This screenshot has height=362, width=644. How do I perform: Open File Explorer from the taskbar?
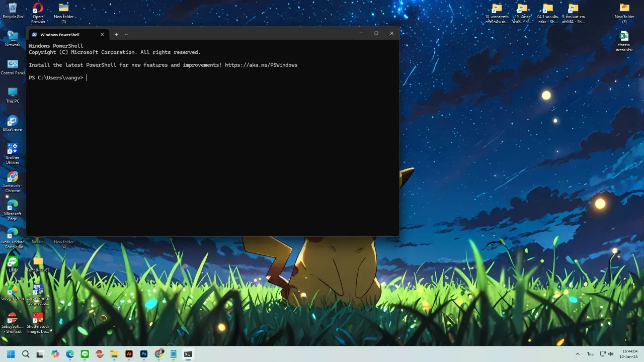114,354
